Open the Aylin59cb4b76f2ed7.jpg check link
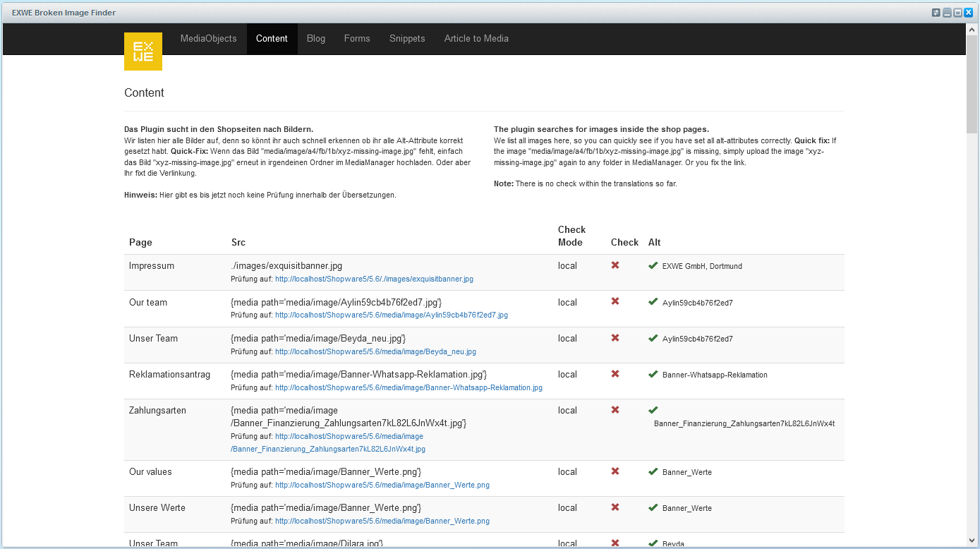 [392, 315]
